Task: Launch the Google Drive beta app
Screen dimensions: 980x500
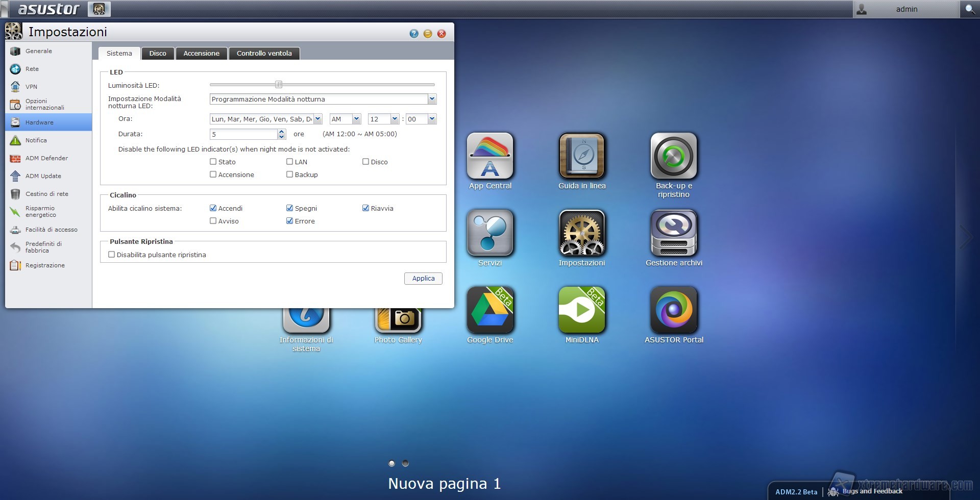Action: pyautogui.click(x=490, y=310)
